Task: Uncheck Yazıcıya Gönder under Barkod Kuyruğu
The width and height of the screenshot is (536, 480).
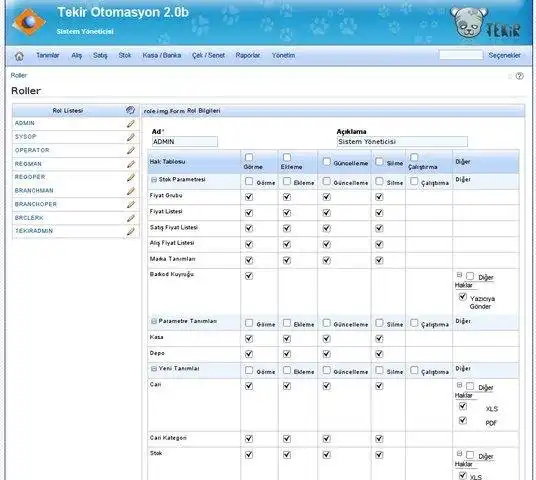Action: pos(463,296)
